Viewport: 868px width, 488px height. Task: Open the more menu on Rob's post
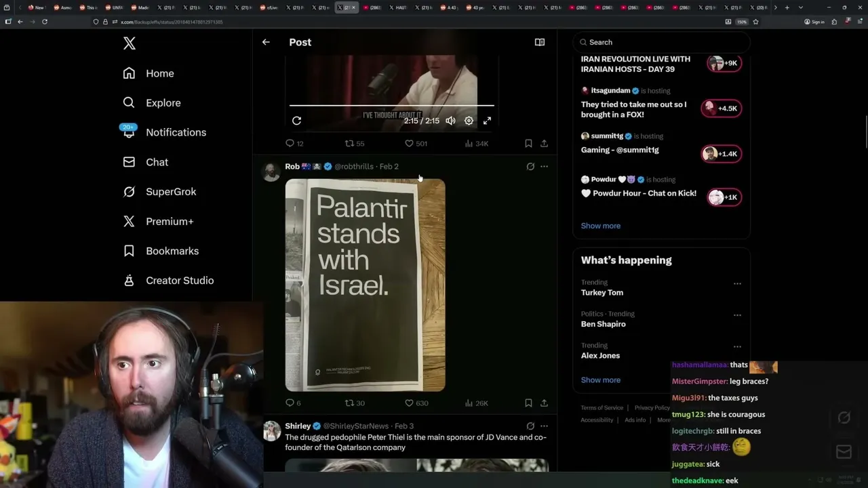click(x=544, y=167)
